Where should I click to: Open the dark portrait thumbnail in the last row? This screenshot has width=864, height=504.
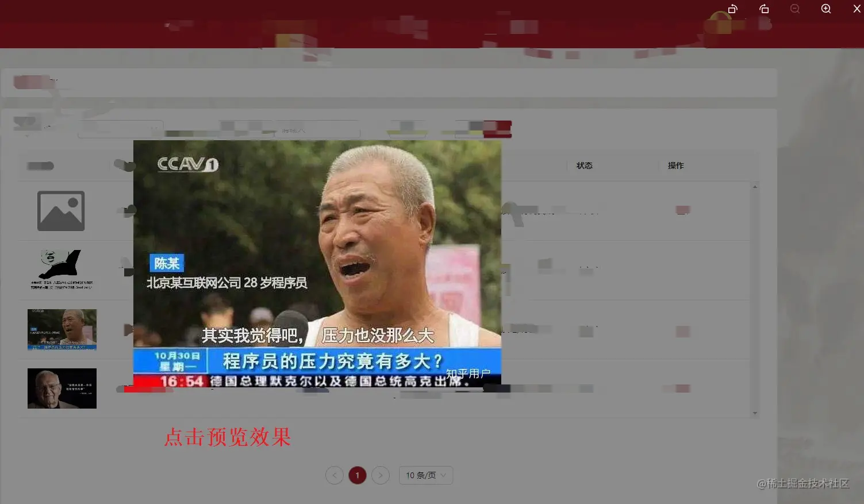62,388
